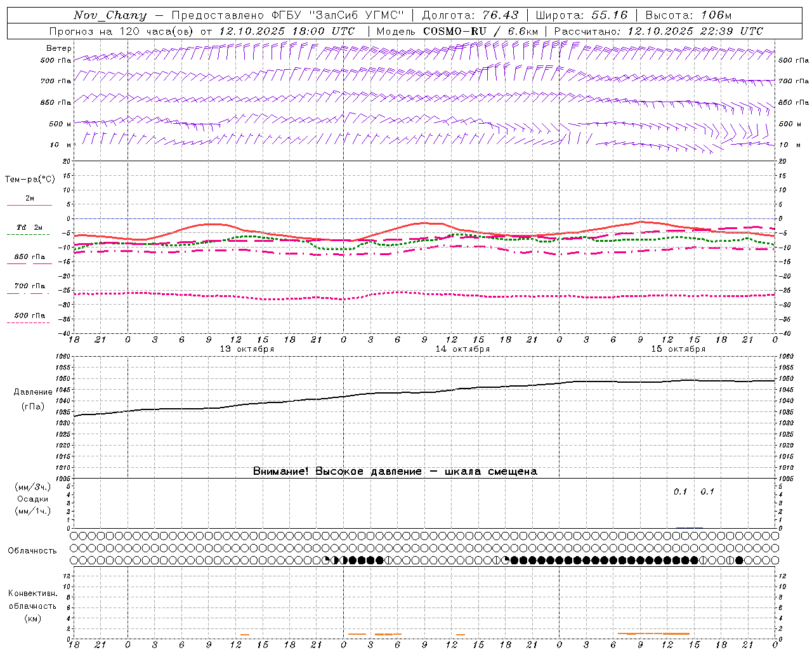
Task: Click the (мм/1ч.) precipitation unit label
Action: 33,511
